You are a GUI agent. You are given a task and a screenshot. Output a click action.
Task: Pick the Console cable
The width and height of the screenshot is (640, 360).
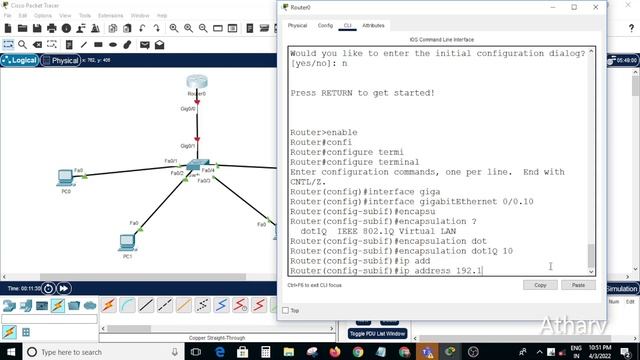(127, 305)
